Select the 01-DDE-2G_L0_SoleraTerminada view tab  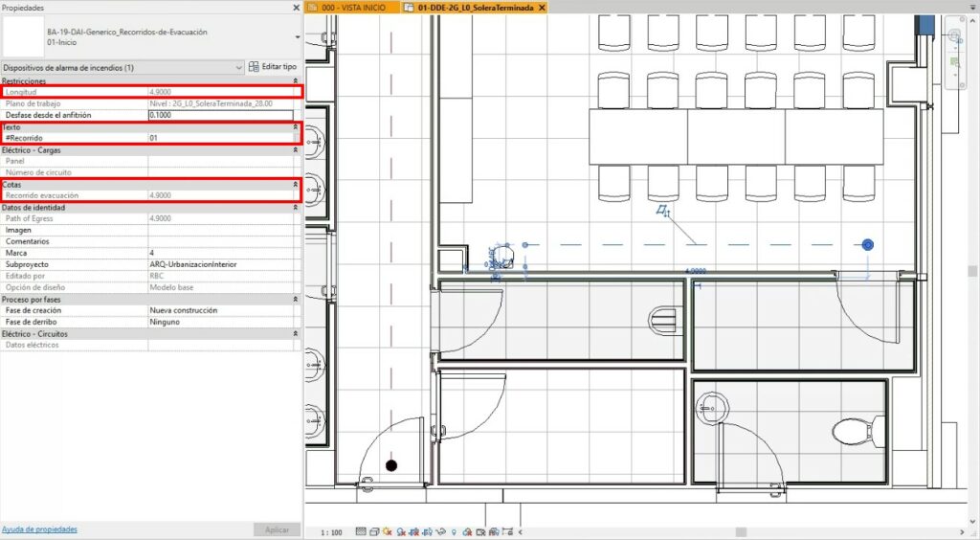pyautogui.click(x=475, y=8)
